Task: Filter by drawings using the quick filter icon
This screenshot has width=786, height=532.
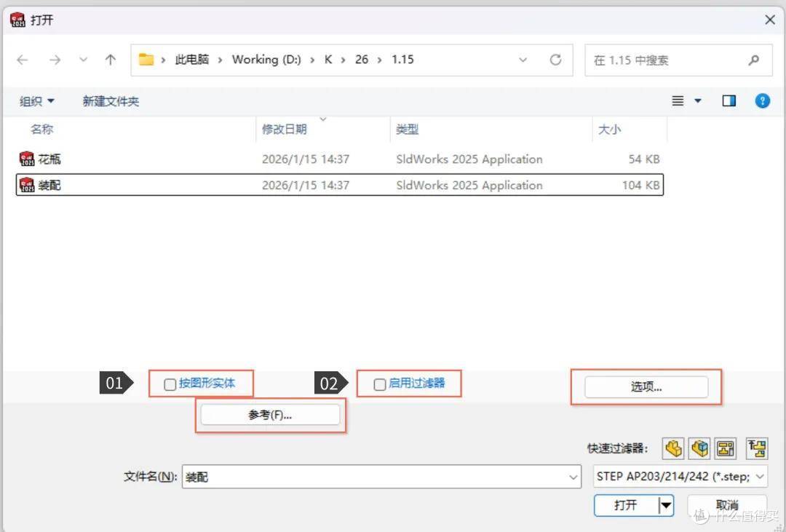Action: (x=726, y=448)
